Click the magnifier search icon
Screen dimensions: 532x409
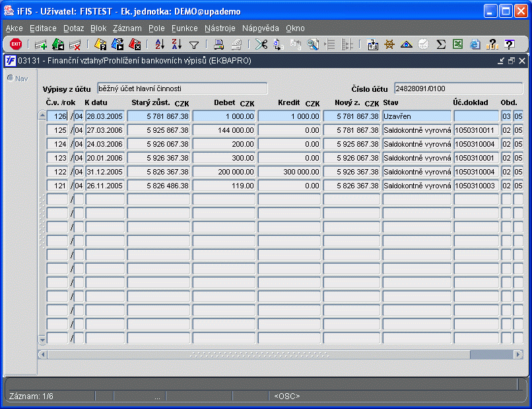(x=312, y=44)
